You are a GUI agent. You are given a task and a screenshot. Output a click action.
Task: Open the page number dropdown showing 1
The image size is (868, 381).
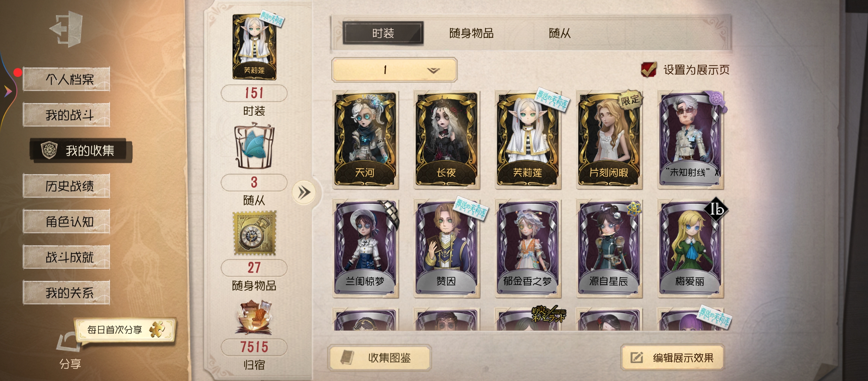394,70
